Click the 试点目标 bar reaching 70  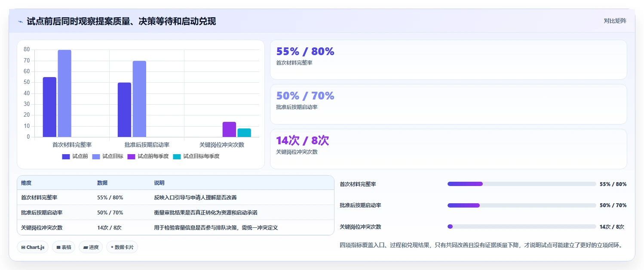(139, 99)
